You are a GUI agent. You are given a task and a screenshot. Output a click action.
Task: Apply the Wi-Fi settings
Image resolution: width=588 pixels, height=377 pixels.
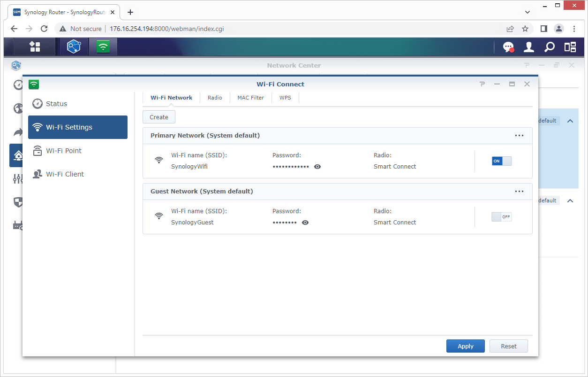466,346
